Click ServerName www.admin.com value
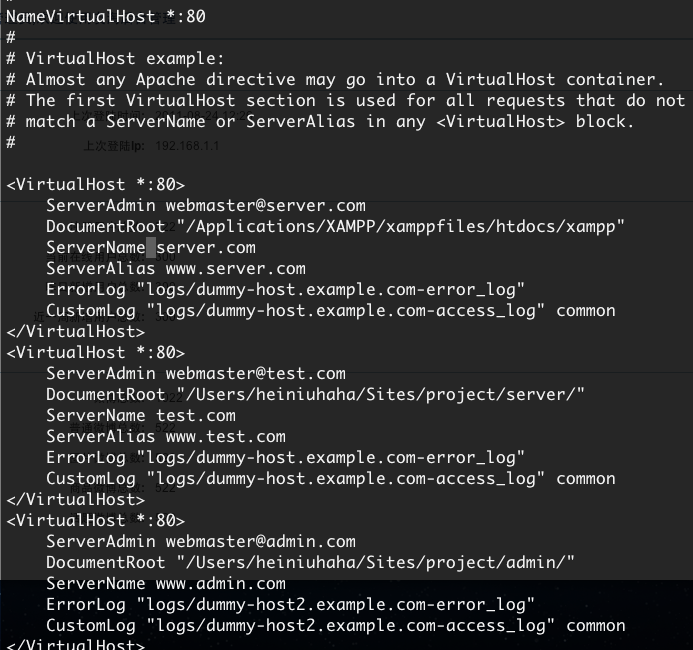Viewport: 693px width, 650px height. coord(221,584)
